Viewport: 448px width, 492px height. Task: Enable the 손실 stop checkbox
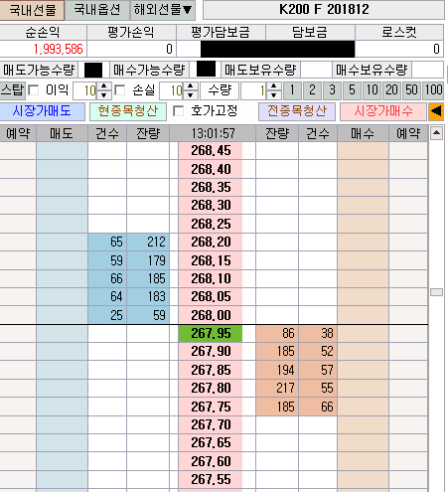coord(119,90)
